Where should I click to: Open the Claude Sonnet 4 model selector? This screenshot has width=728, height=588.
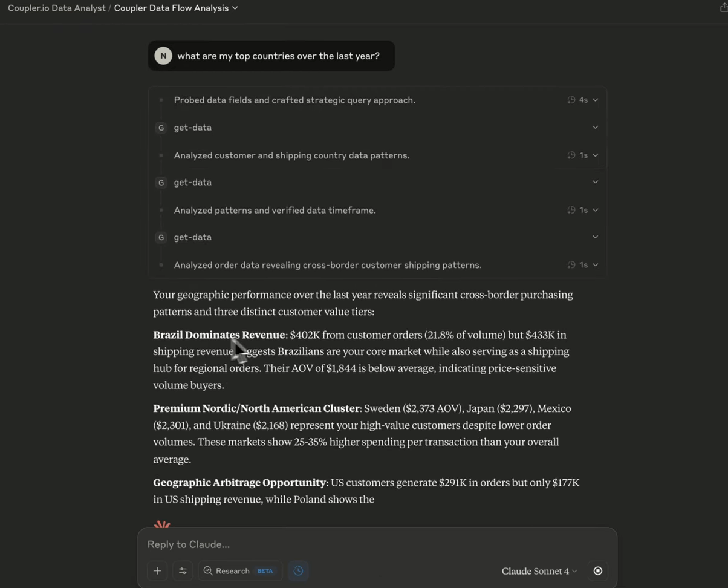pos(539,571)
